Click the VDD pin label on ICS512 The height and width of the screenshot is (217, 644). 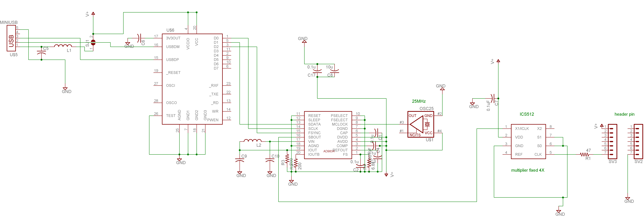[x=519, y=137]
